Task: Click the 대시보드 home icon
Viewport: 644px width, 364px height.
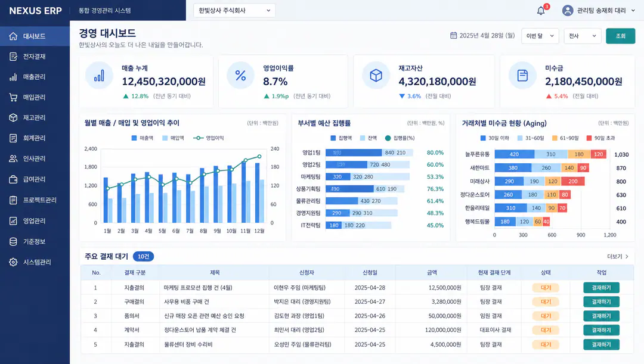Action: (13, 36)
